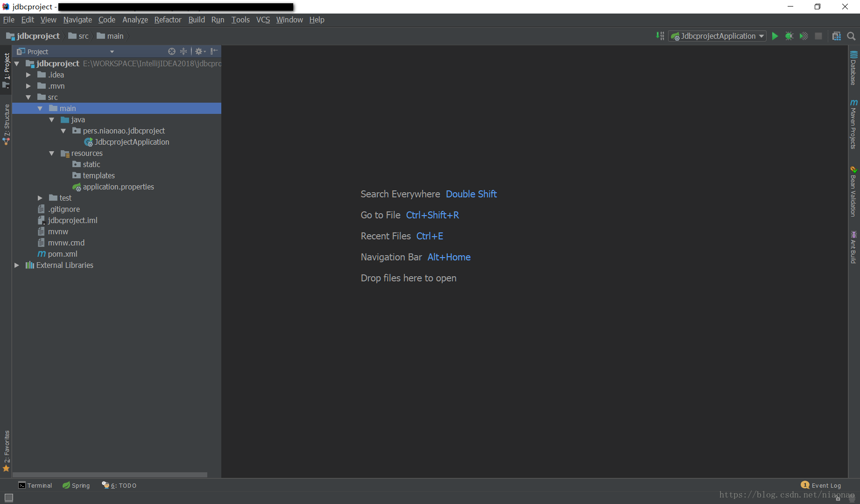Collapse the java folder
The image size is (860, 504).
(x=52, y=119)
